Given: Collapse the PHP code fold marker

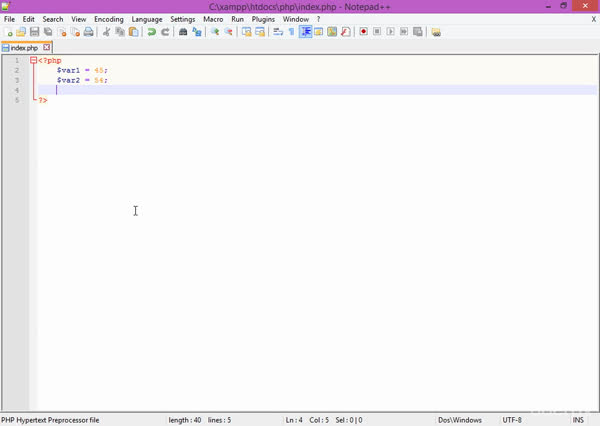Looking at the screenshot, I should click(x=34, y=61).
